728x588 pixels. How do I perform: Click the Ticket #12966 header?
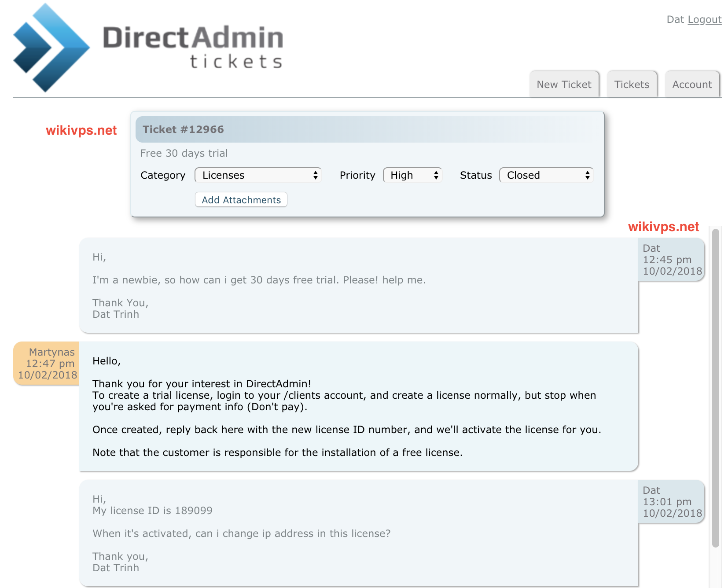pos(367,129)
